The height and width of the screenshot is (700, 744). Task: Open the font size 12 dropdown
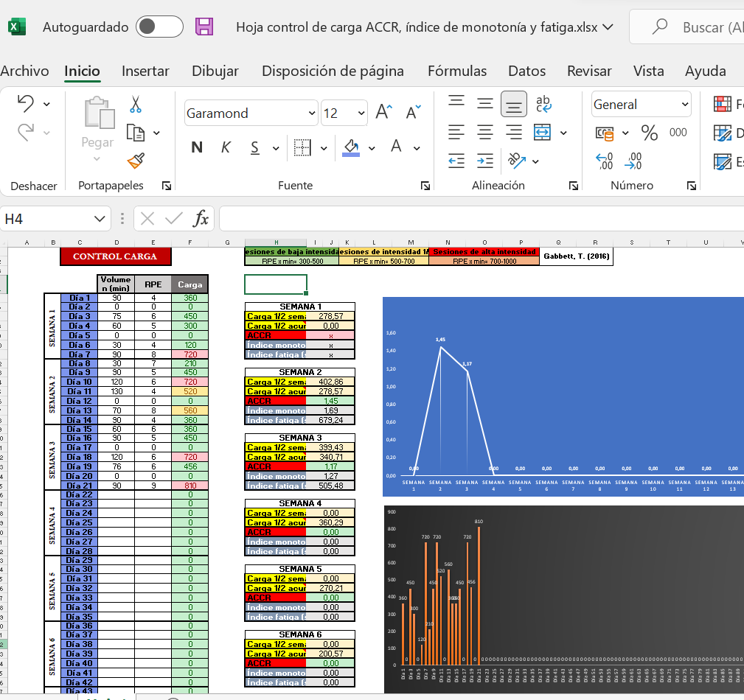coord(361,113)
